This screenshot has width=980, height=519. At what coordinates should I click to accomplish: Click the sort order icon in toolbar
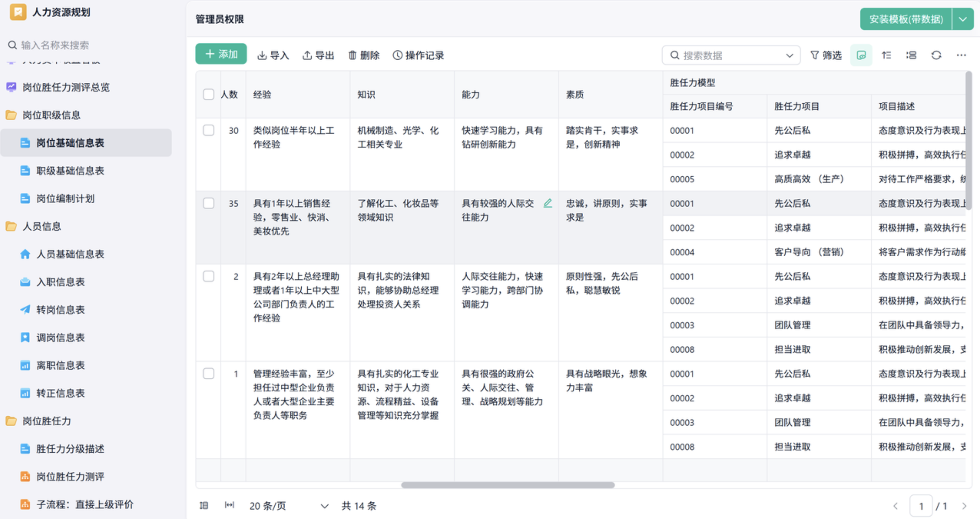click(886, 55)
